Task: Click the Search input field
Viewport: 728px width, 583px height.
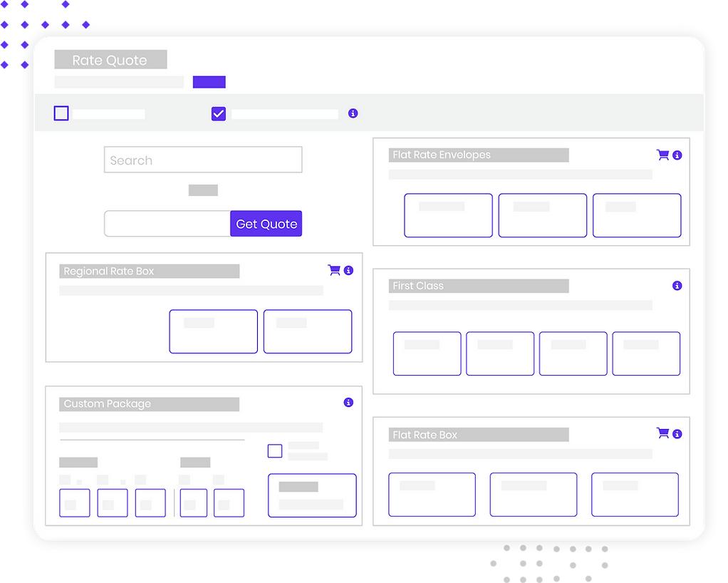Action: (x=203, y=160)
